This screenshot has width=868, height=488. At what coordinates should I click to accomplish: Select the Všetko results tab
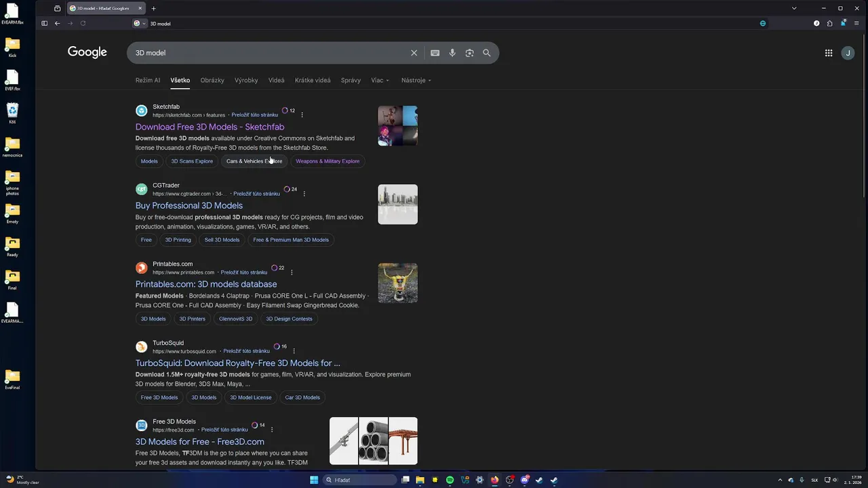[x=180, y=80]
